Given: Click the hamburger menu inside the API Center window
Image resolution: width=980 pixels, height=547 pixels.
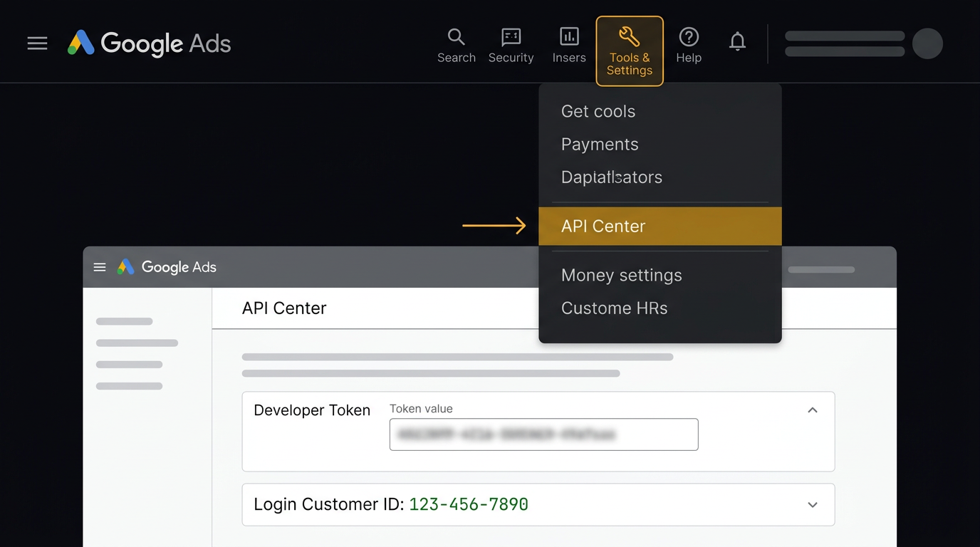Looking at the screenshot, I should [x=100, y=267].
